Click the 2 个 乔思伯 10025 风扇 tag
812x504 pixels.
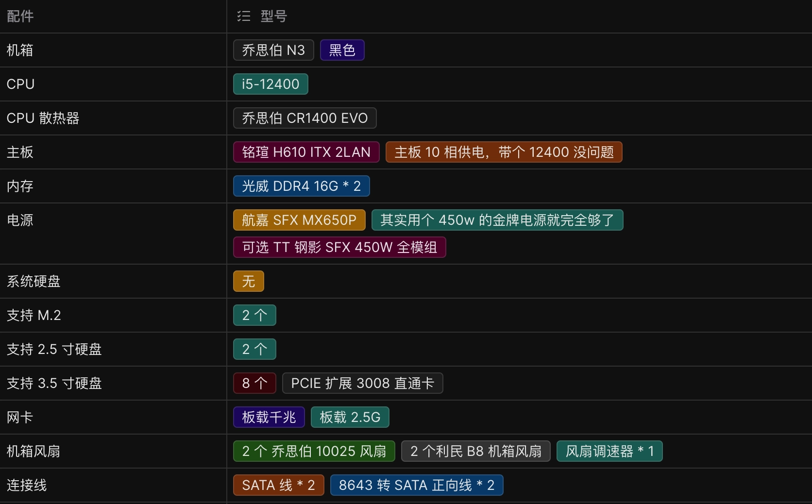(314, 451)
